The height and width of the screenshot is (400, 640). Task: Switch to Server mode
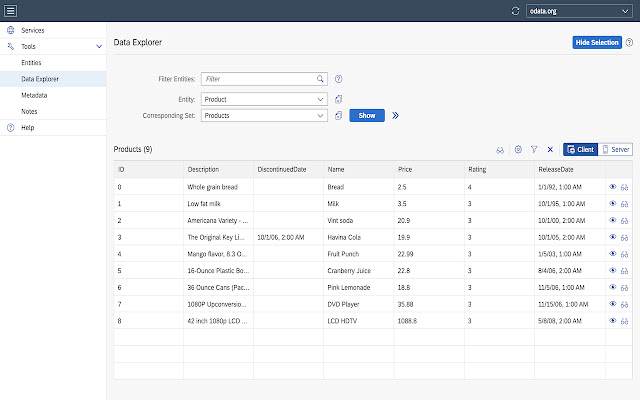pos(616,149)
